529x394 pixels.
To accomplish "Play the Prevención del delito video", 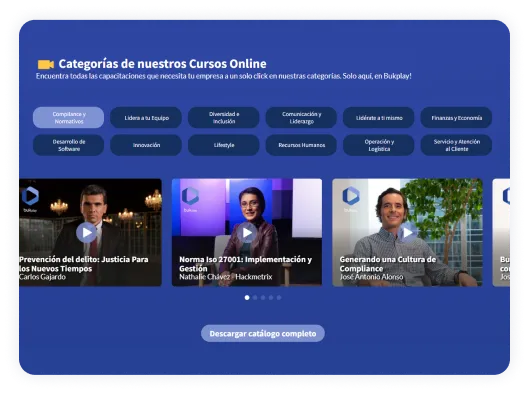I will (86, 232).
